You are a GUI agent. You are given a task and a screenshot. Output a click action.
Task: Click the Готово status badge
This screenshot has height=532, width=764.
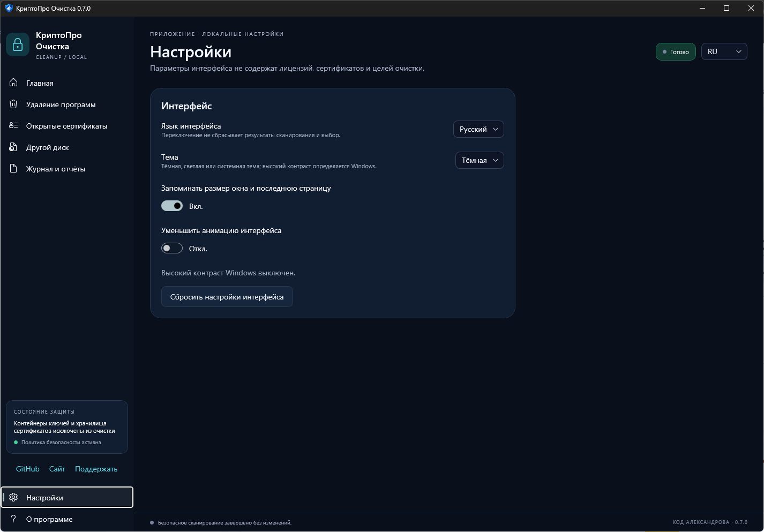coord(676,51)
